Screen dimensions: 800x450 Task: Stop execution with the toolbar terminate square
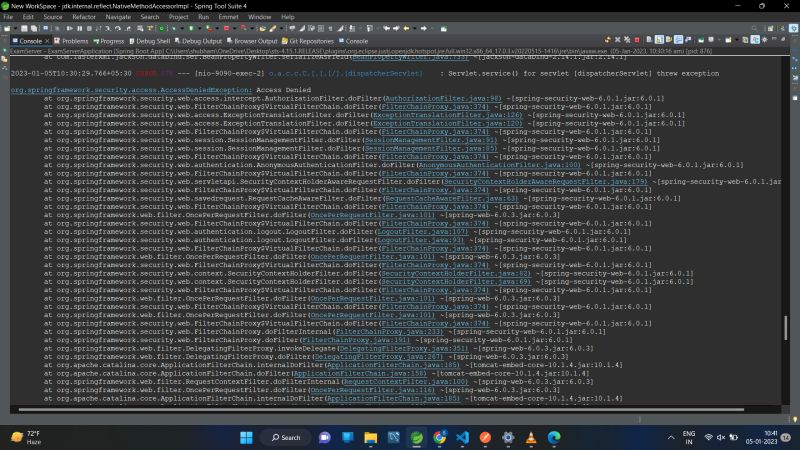coord(89,29)
